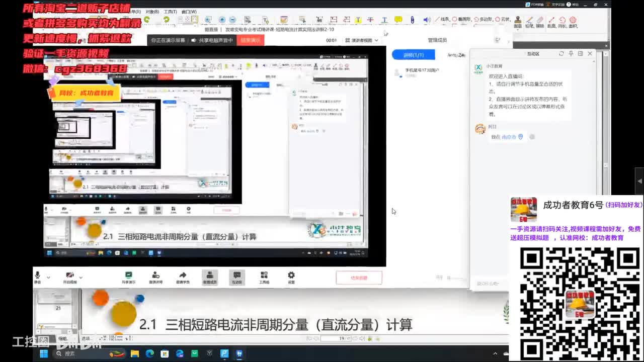This screenshot has height=362, width=644.
Task: Click the red end presentation (结束演示) button
Action: tap(251, 40)
